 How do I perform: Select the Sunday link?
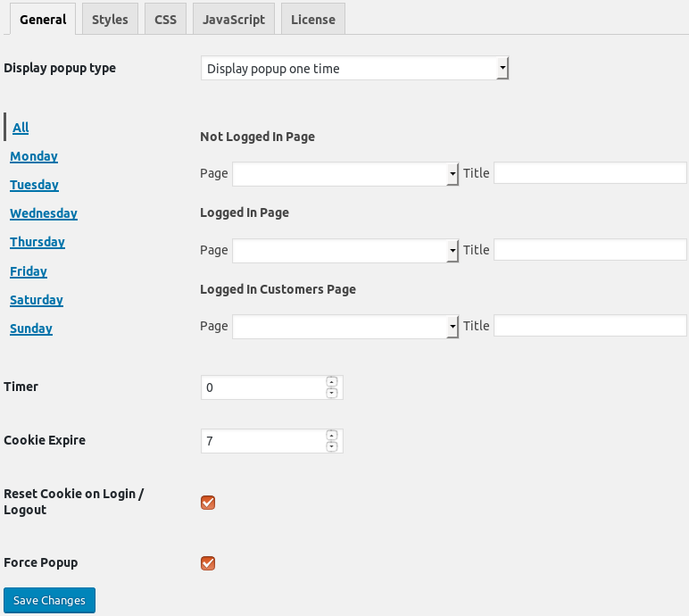(x=31, y=329)
